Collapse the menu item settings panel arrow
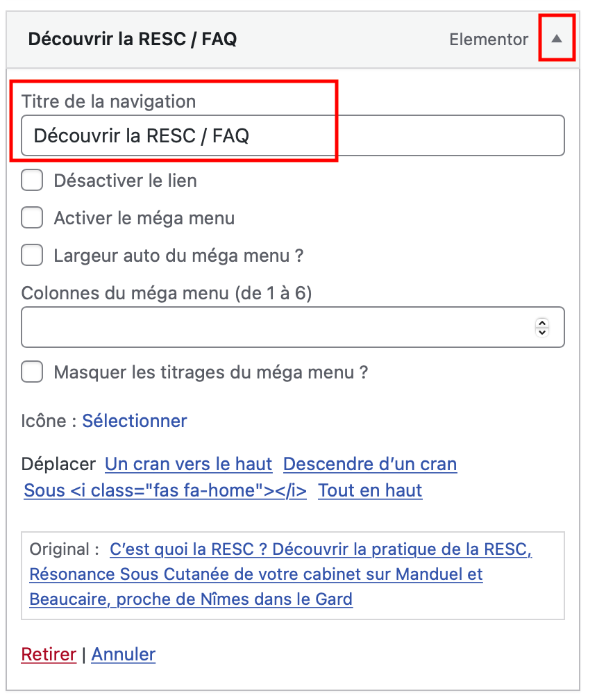This screenshot has width=597, height=700. 557,39
